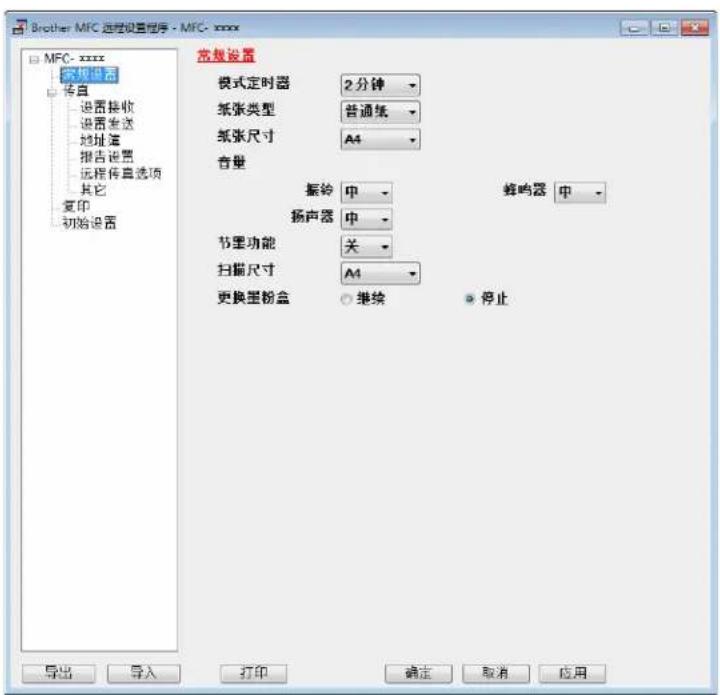The height and width of the screenshot is (695, 720).
Task: Maximize the remote setup window
Action: 664,28
